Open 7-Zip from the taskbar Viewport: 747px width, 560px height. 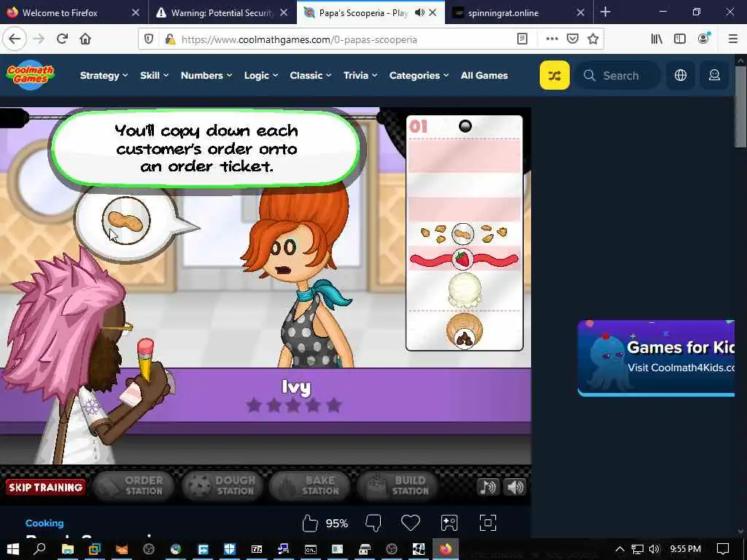[257, 549]
